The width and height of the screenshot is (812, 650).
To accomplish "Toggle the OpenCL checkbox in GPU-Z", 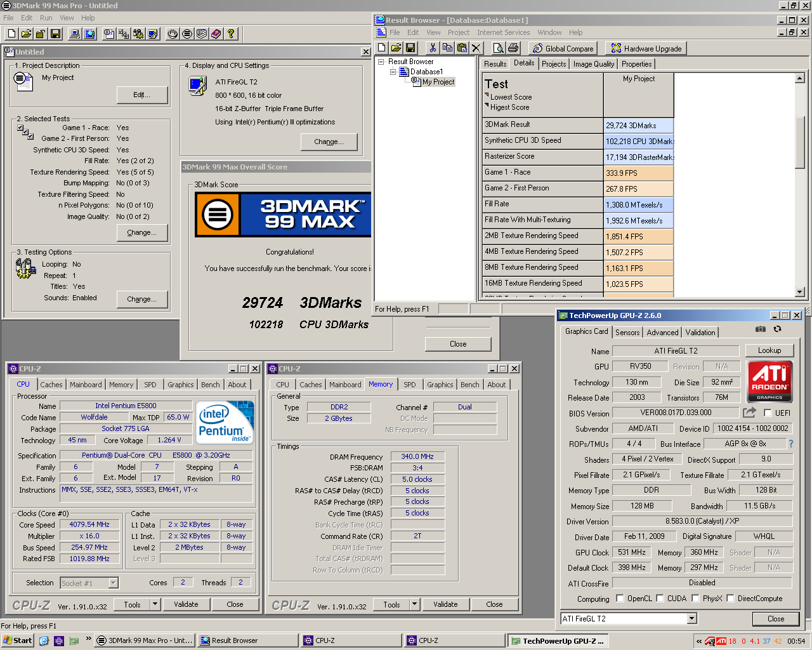I will (x=620, y=598).
